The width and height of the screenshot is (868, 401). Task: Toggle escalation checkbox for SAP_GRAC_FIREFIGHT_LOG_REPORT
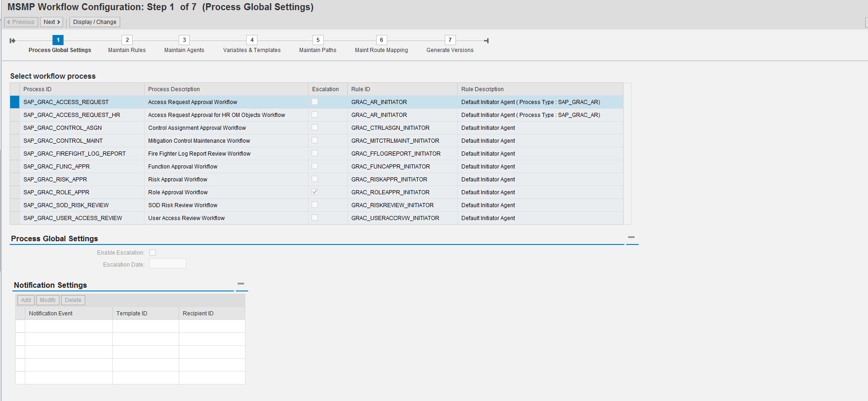[315, 153]
